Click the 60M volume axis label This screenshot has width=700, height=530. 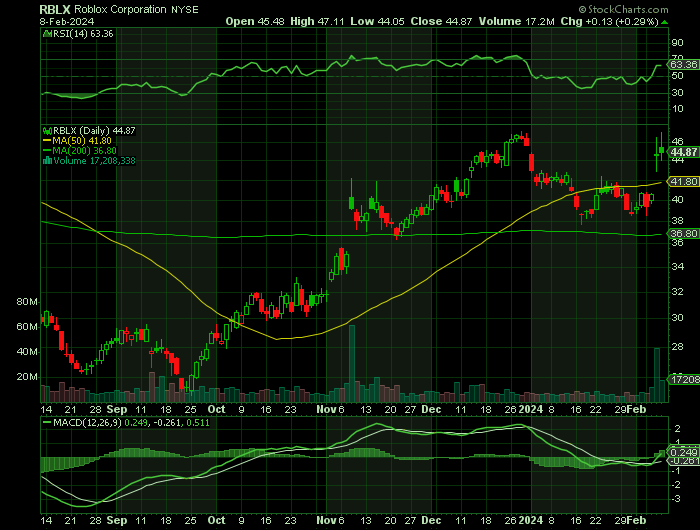[27, 327]
